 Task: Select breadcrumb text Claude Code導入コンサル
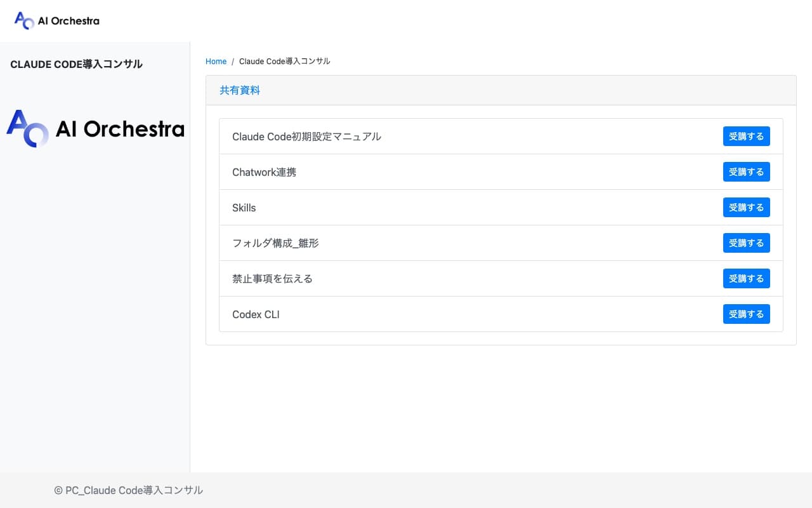(x=285, y=62)
